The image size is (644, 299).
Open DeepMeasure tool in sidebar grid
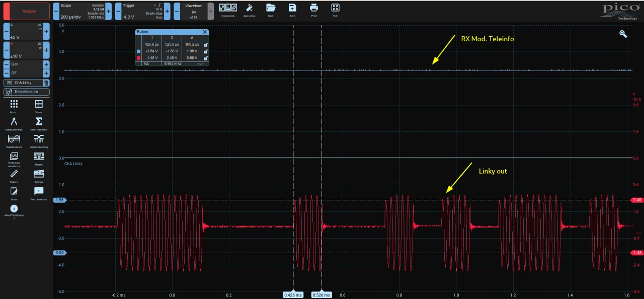coord(14,141)
